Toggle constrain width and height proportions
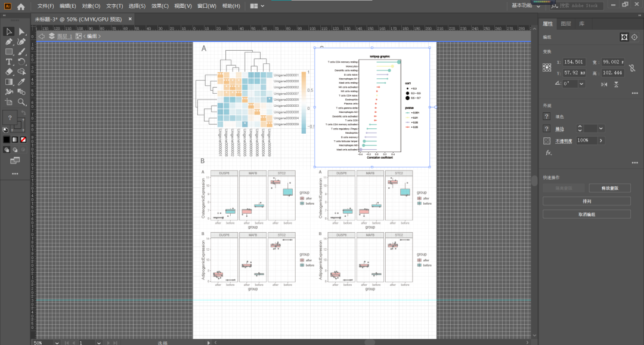The image size is (644, 345). coord(632,68)
